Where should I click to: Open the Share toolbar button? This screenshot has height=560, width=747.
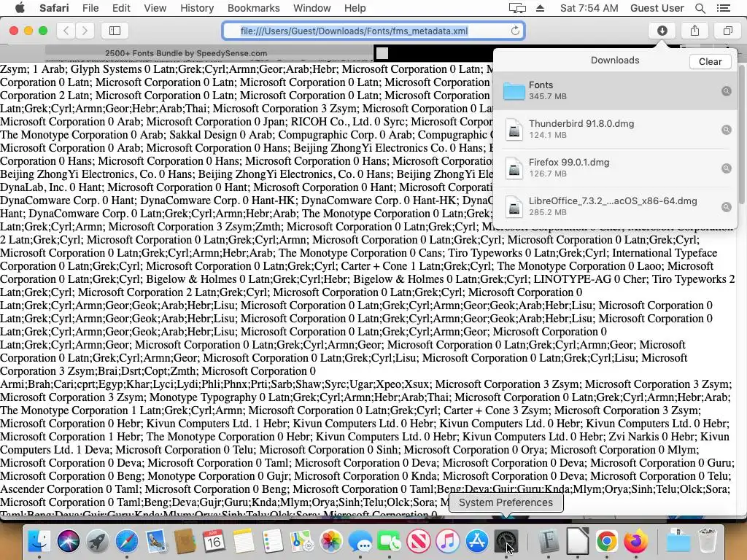[x=694, y=31]
